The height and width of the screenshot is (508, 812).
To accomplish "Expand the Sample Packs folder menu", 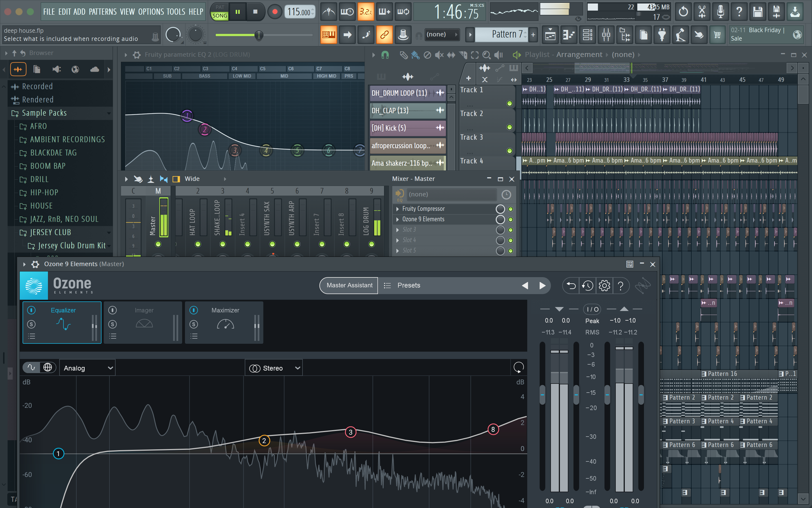I will click(x=109, y=113).
